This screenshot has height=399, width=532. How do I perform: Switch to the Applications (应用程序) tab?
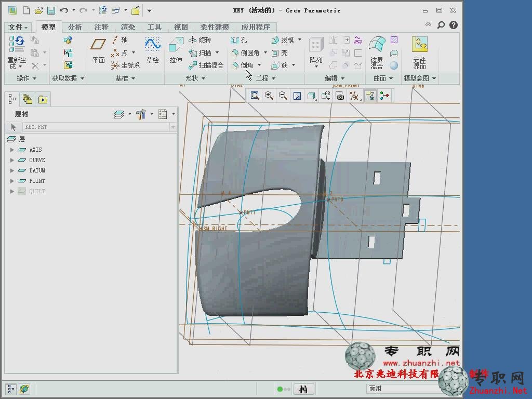[256, 27]
